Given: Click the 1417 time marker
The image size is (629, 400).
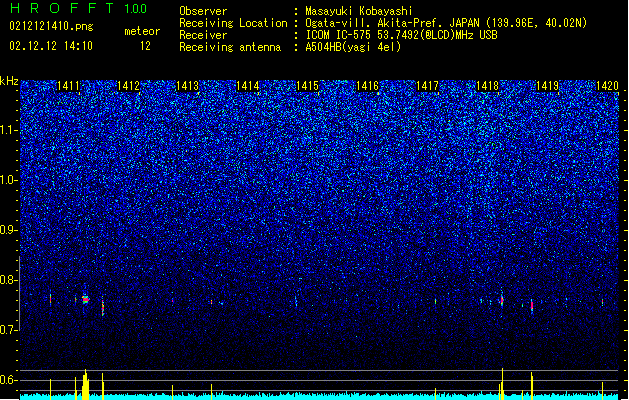Looking at the screenshot, I should point(427,86).
